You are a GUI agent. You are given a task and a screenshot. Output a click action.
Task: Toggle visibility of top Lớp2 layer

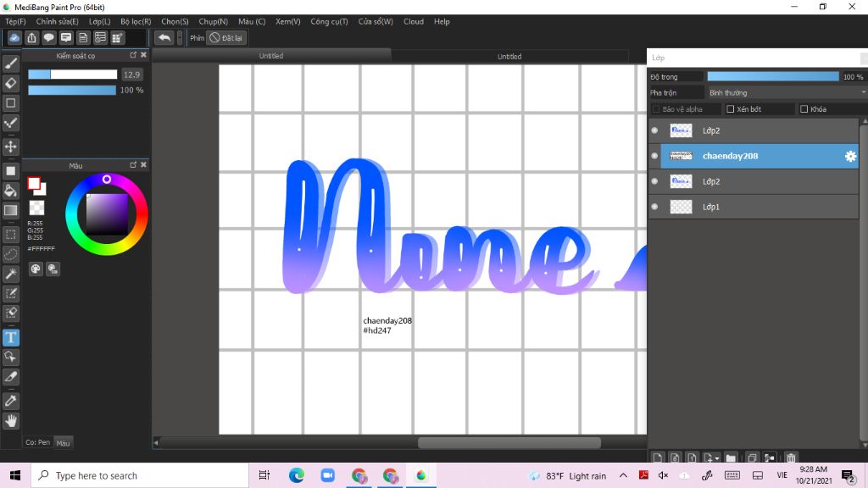pyautogui.click(x=654, y=130)
